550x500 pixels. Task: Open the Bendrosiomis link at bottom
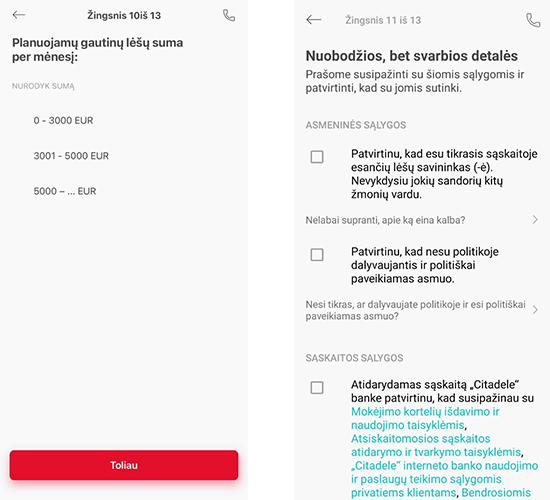click(496, 493)
